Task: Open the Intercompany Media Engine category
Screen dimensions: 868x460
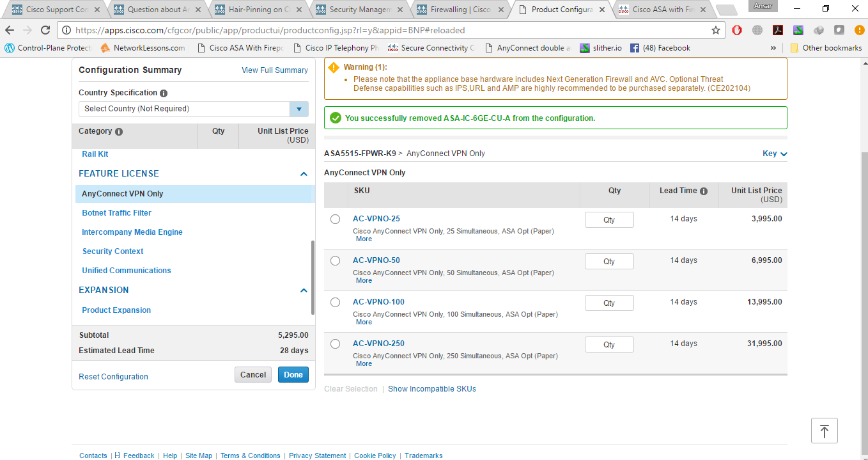Action: 132,232
